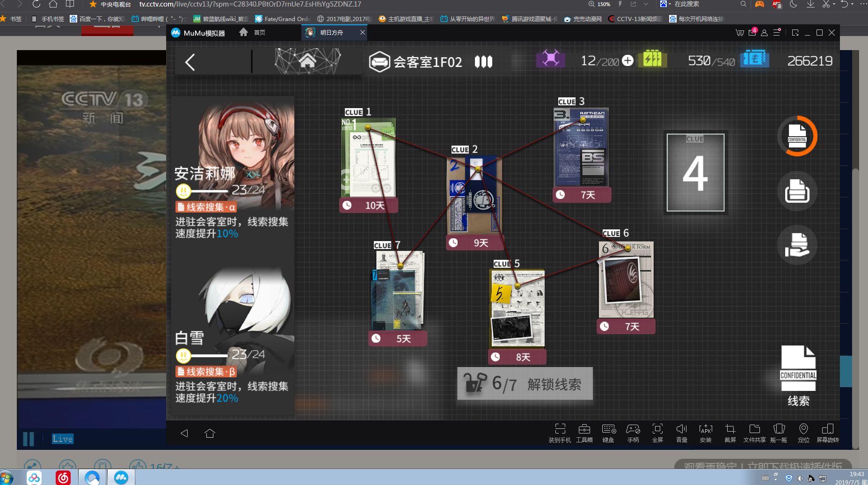Open 定位 location setting

click(x=803, y=433)
